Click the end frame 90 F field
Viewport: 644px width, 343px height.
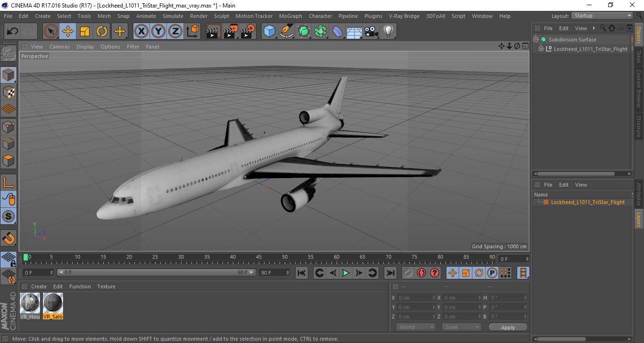click(x=274, y=272)
